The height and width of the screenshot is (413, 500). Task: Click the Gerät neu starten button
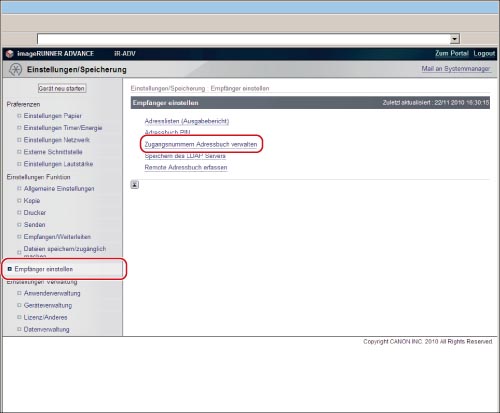[x=62, y=88]
